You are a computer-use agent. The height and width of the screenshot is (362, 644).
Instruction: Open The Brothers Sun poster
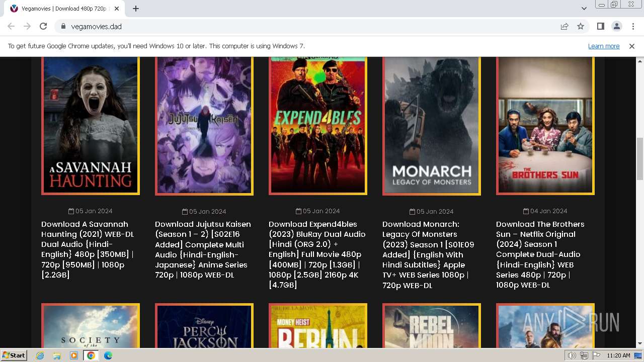click(x=545, y=126)
